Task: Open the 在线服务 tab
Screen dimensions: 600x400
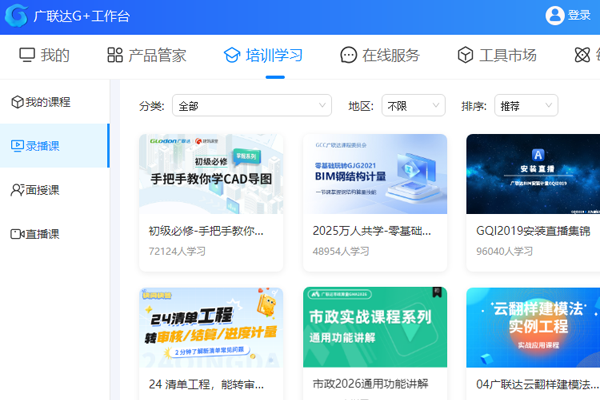Action: [380, 55]
